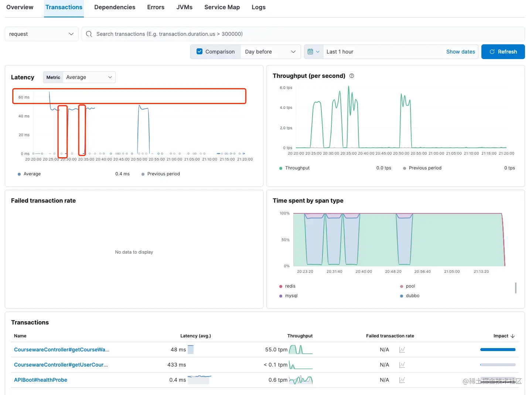Viewport: 532px width, 395px height.
Task: Click the 433 ms latency value
Action: 177,365
